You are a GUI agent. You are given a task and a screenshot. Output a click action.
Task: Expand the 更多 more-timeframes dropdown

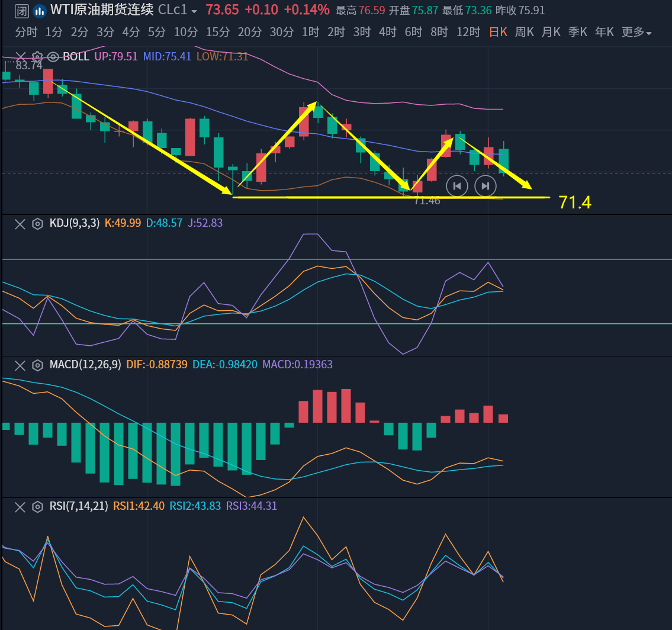click(636, 32)
